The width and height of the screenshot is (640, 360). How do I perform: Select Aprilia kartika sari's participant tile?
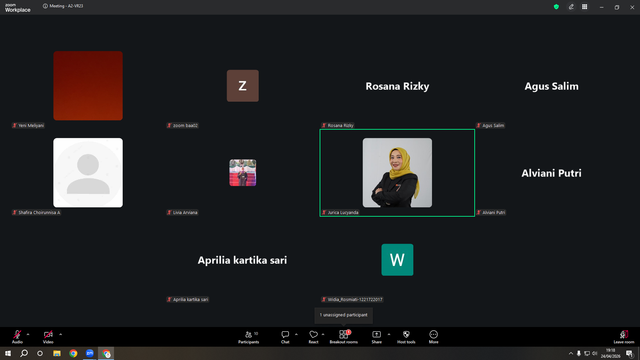pos(242,260)
